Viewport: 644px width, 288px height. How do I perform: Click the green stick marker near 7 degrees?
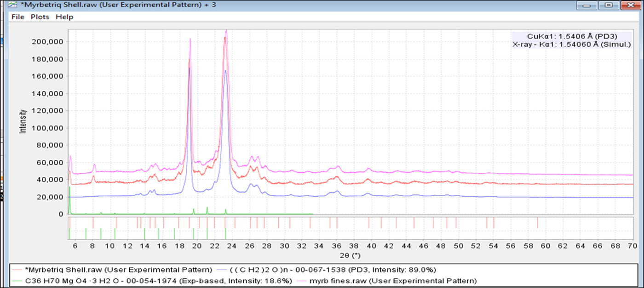[x=86, y=234]
